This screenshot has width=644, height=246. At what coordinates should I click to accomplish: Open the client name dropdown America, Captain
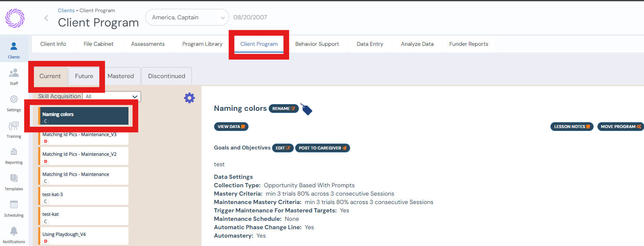pos(187,18)
